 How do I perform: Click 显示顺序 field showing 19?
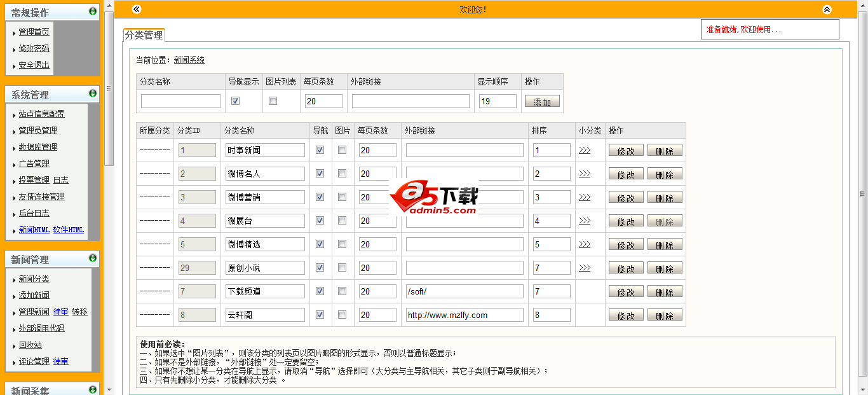coord(498,101)
